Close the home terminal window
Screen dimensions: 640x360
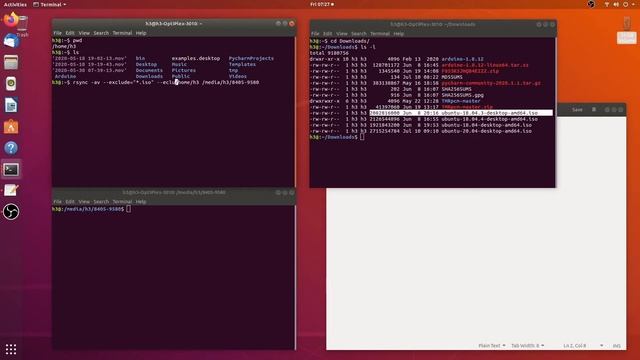[x=291, y=24]
